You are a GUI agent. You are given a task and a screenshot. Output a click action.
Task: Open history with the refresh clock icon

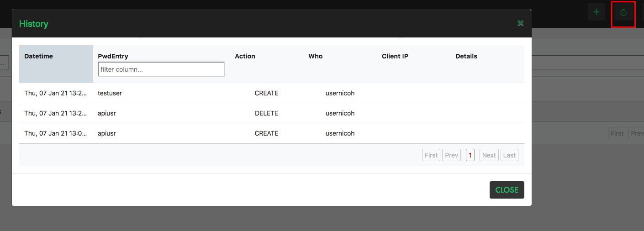[623, 13]
